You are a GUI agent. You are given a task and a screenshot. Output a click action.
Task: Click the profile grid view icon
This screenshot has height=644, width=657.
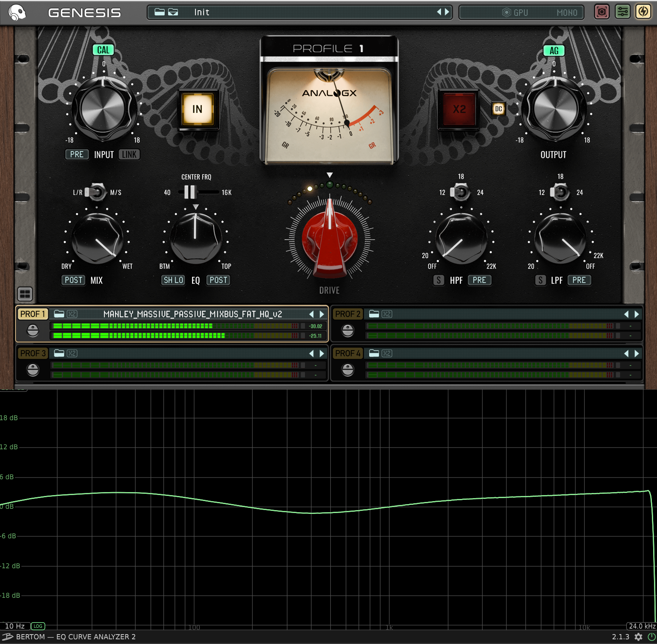(x=25, y=294)
